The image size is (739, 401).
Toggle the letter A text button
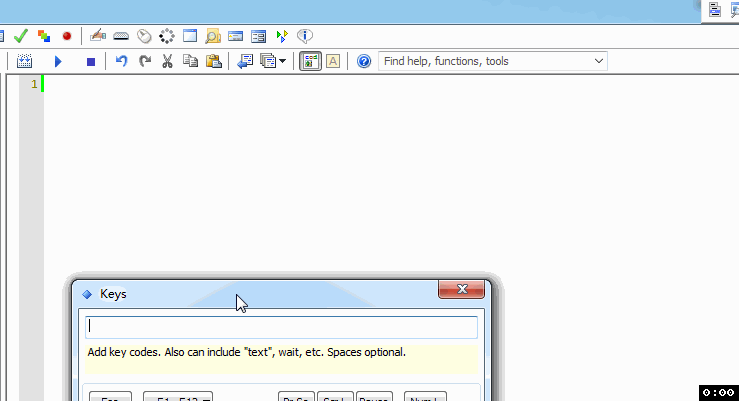pyautogui.click(x=333, y=62)
